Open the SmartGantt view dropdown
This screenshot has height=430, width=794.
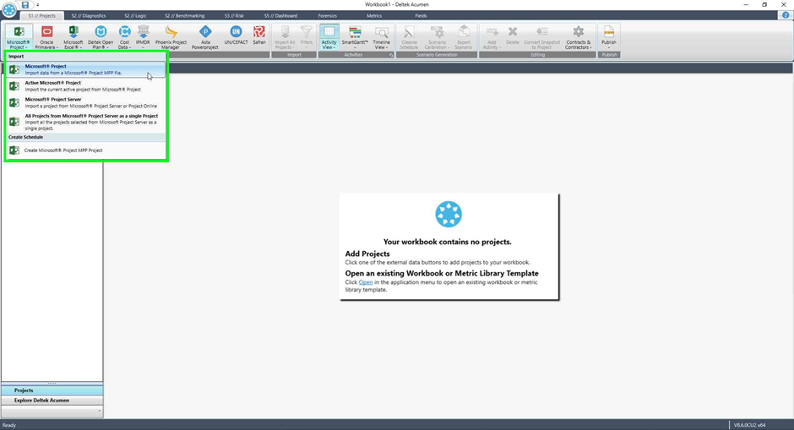tap(355, 37)
